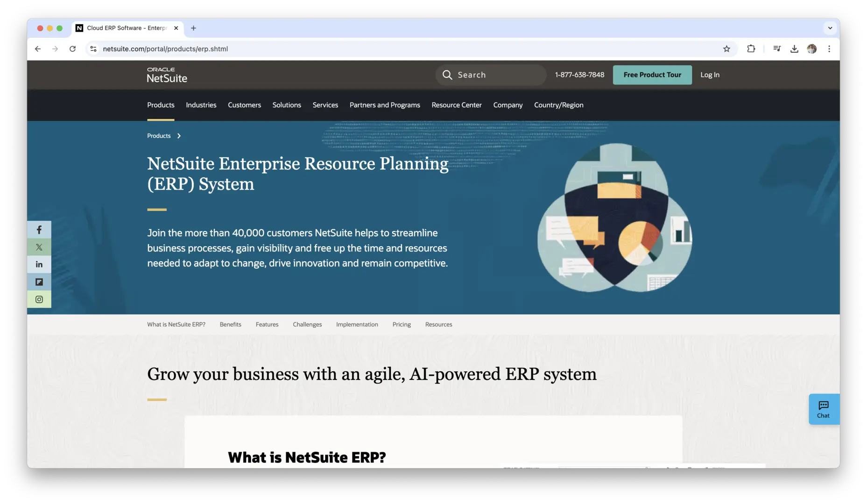Click the Flipboard share icon
Viewport: 867px width, 504px height.
(39, 282)
